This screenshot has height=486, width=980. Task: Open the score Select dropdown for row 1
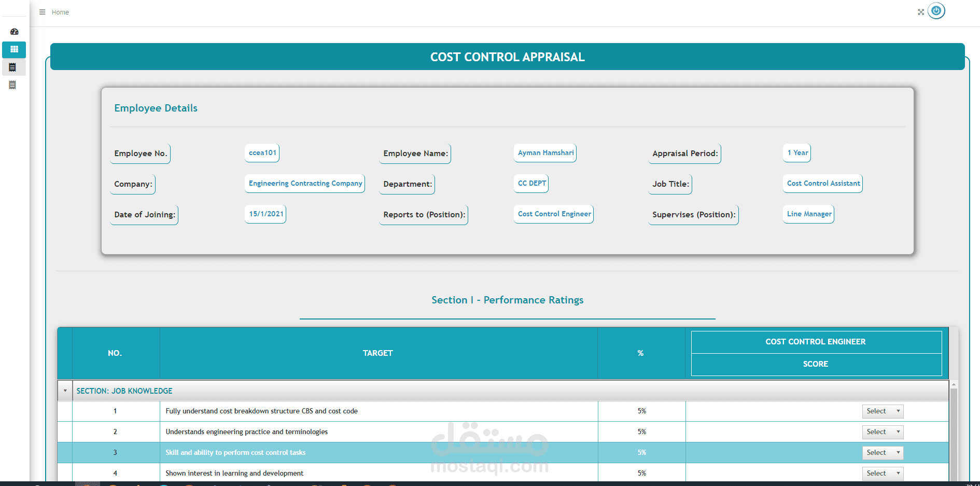(883, 411)
